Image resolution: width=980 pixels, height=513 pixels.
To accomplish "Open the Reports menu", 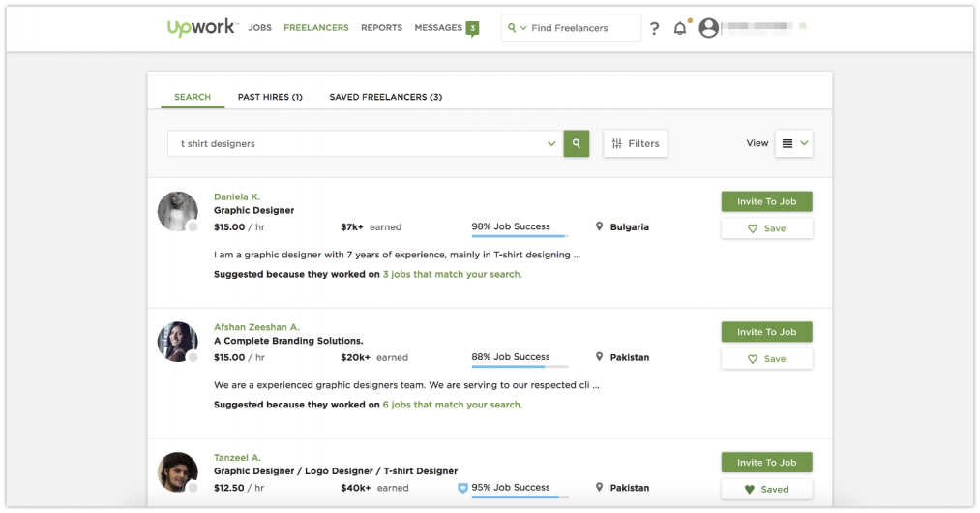I will [x=382, y=27].
